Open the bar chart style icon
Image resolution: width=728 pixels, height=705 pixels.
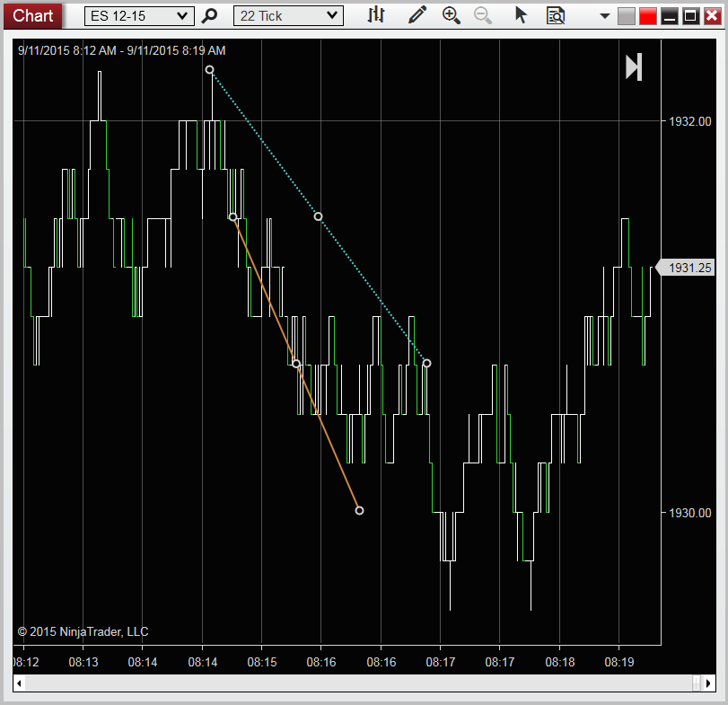point(375,15)
